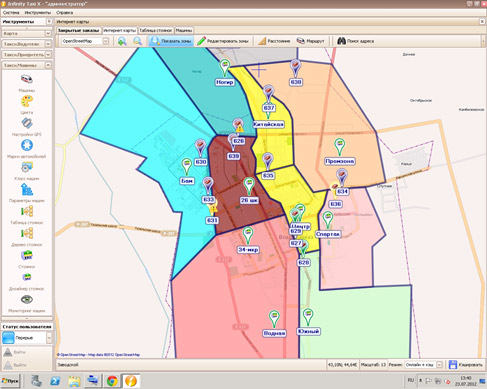Switch to the Таблица стоянок tab
This screenshot has width=487, height=389.
tap(155, 30)
